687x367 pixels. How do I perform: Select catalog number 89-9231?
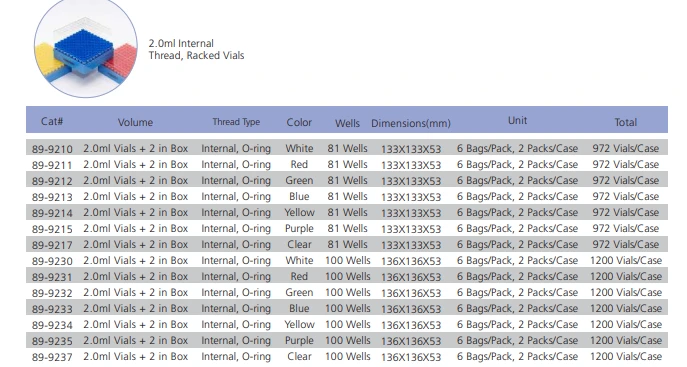click(52, 277)
